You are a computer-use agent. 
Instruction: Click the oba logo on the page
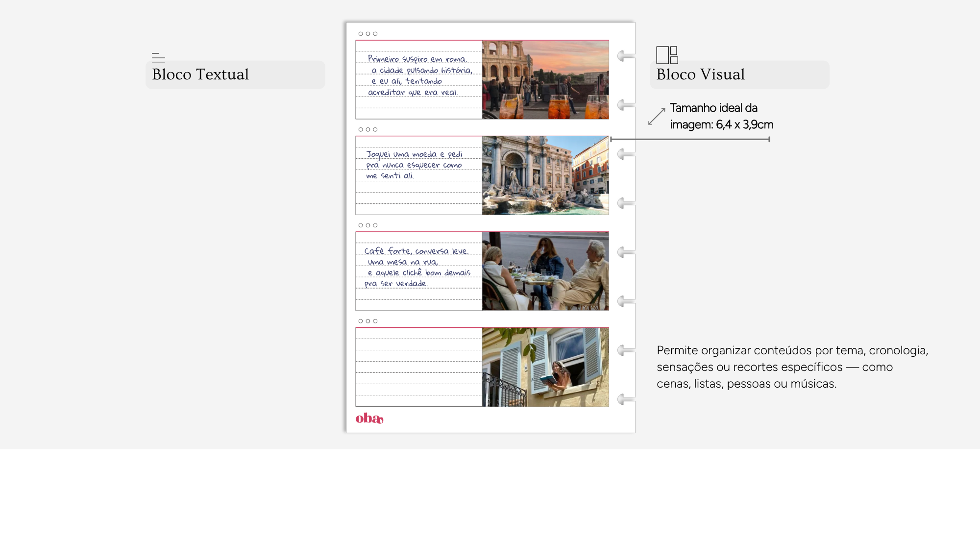369,418
